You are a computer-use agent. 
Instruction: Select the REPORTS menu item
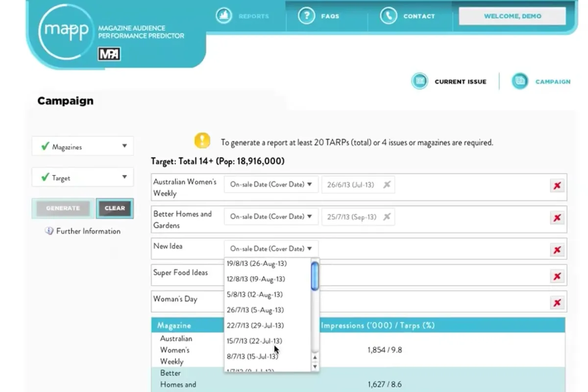click(x=254, y=16)
